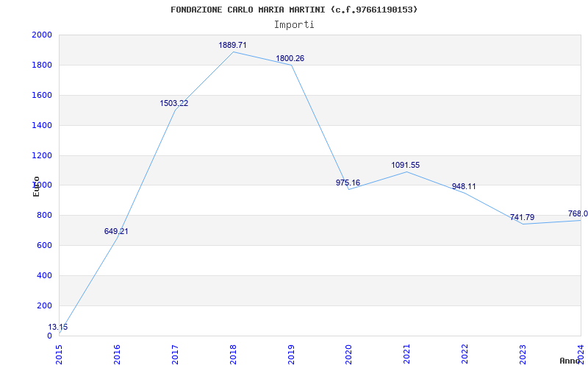
Task: Click the 1091.55 label for 2021
Action: 406,165
